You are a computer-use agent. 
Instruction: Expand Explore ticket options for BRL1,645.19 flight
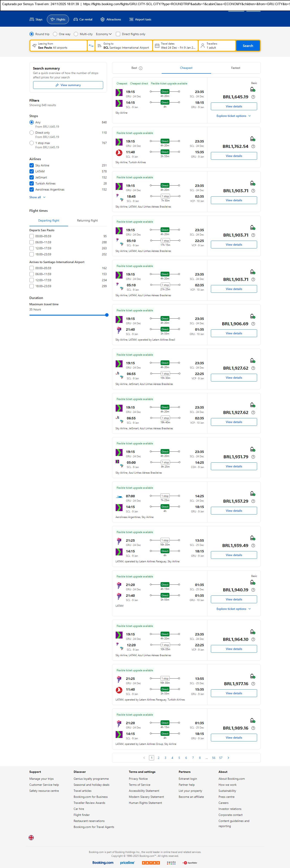coord(233,116)
